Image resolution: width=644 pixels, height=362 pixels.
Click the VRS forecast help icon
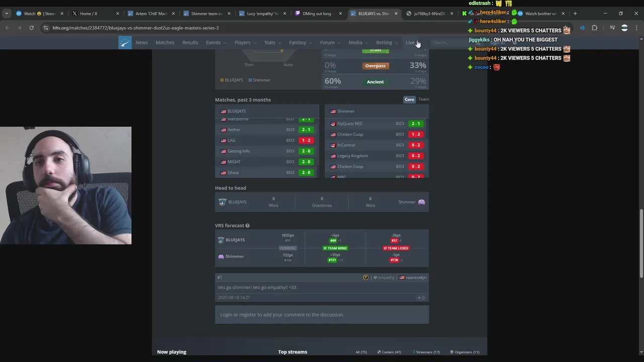coord(247,226)
